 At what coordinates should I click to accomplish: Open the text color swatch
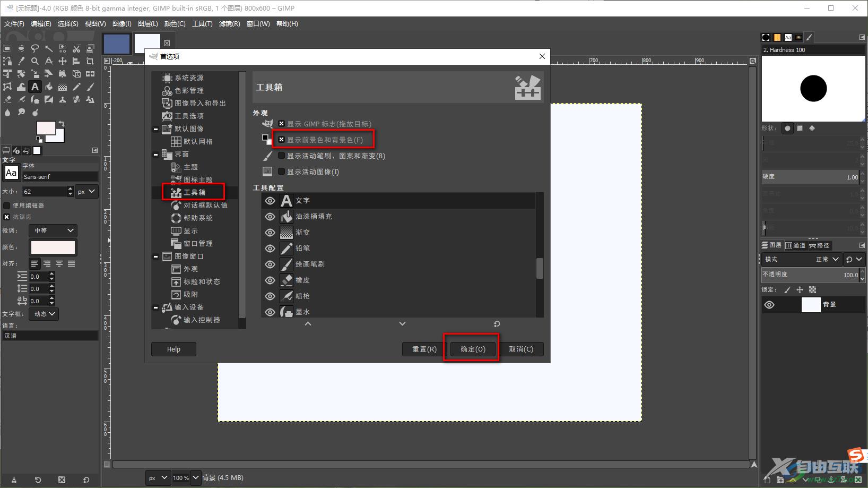[x=53, y=247]
